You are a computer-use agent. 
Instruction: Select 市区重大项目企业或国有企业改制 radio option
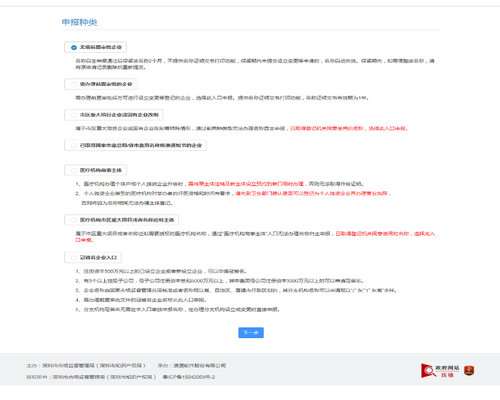113,115
